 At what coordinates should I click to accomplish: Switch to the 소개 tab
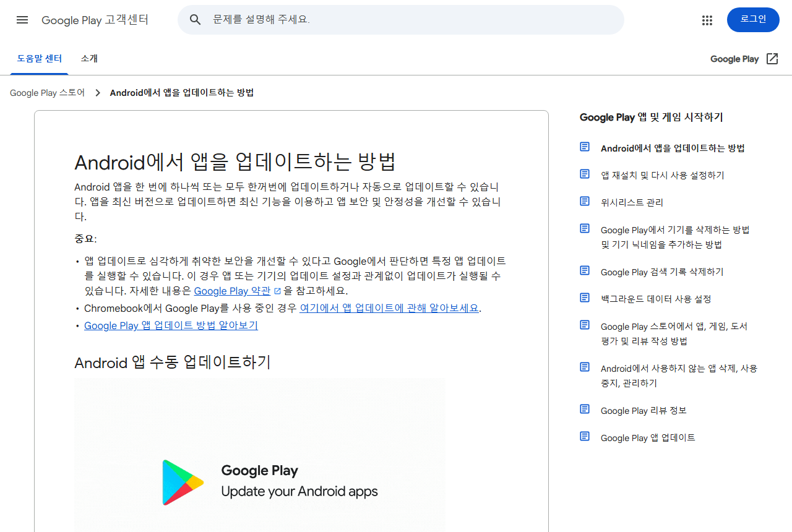[89, 59]
